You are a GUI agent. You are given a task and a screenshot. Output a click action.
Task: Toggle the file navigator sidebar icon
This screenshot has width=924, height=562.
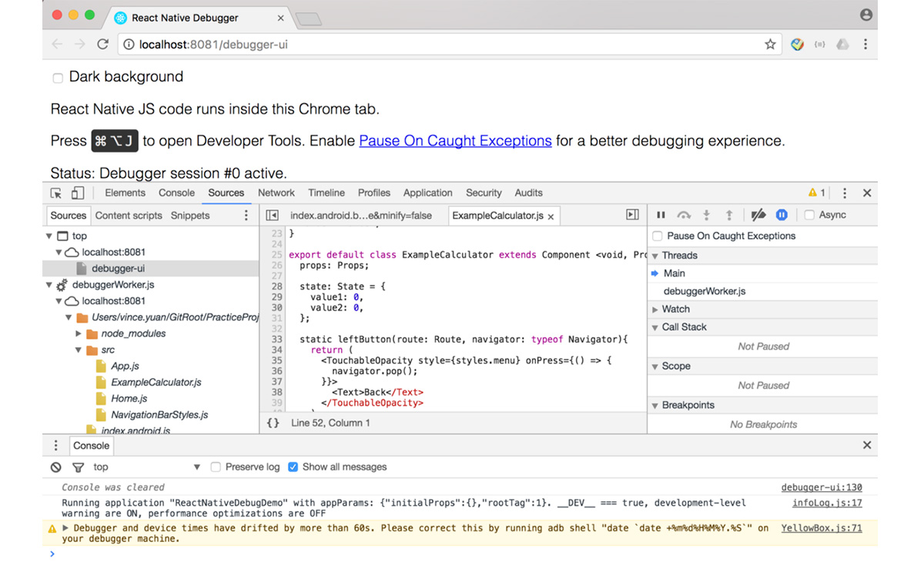(272, 216)
